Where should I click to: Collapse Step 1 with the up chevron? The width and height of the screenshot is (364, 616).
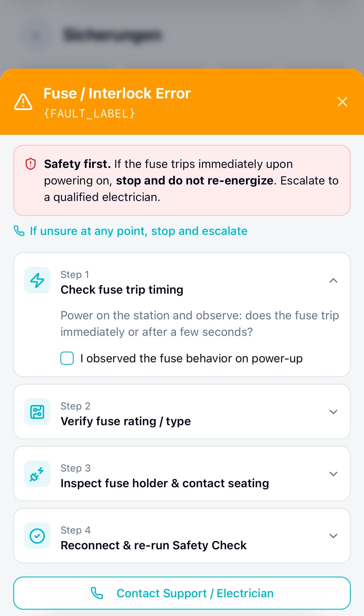point(333,281)
